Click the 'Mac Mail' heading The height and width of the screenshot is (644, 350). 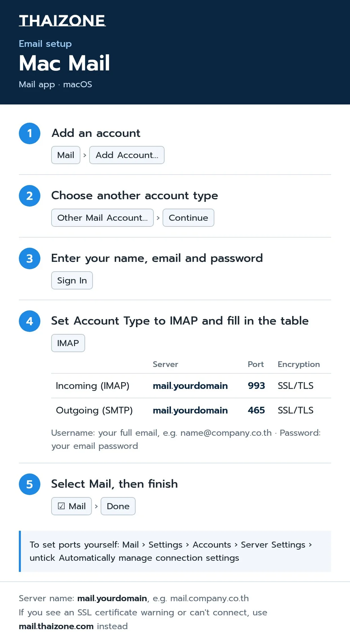[x=64, y=63]
